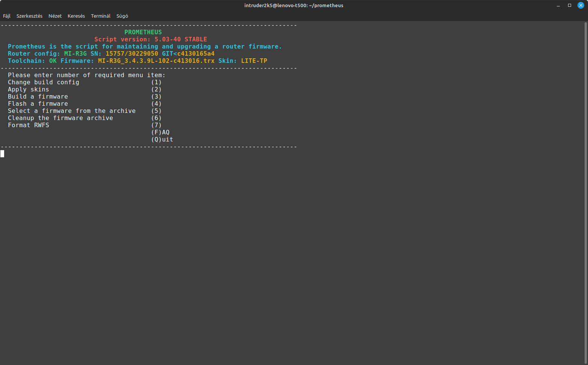Click the firmware name MI-R3G_3.4.3.9L-102-c413016.trx
Screen dimensions: 588x365
[156, 61]
